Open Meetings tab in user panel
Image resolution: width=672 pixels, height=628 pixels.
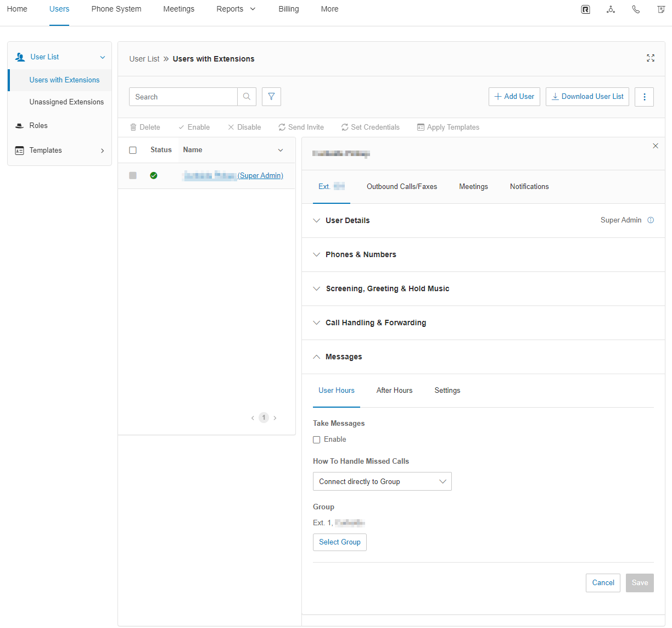click(473, 187)
